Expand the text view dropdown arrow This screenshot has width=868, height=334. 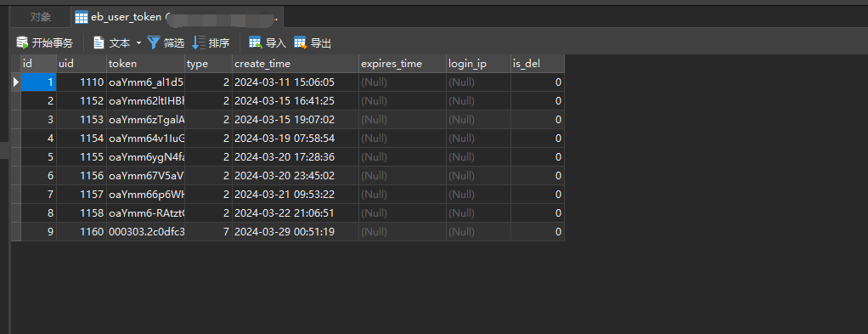tap(138, 42)
